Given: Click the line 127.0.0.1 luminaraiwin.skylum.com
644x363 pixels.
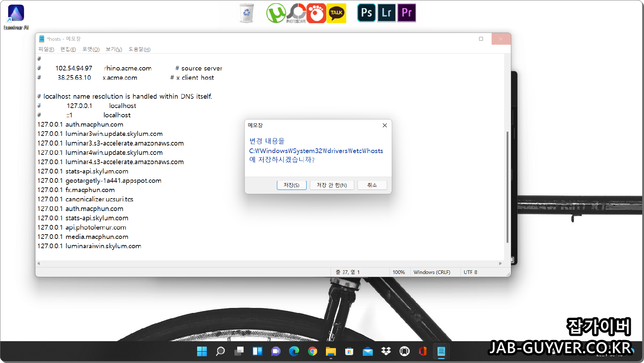Looking at the screenshot, I should pyautogui.click(x=89, y=246).
